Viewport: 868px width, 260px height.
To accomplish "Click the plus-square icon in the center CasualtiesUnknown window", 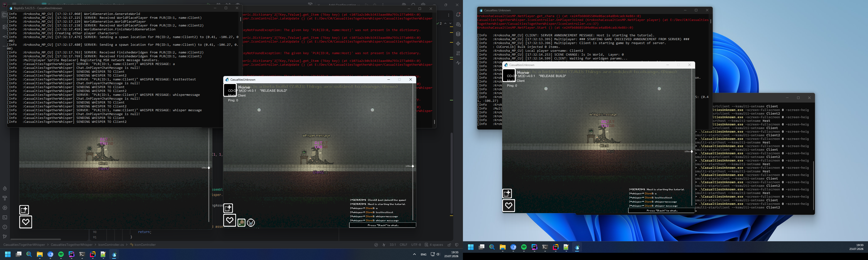I will [x=228, y=208].
